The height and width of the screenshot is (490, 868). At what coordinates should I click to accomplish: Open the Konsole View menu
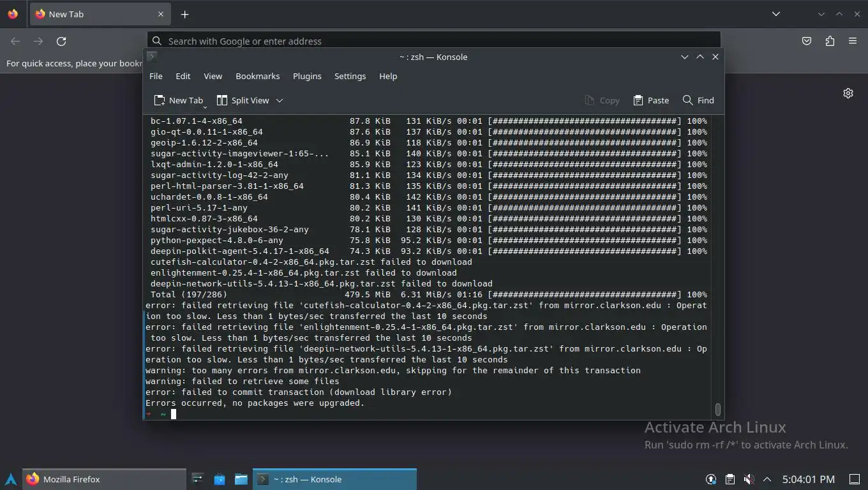[x=213, y=76]
